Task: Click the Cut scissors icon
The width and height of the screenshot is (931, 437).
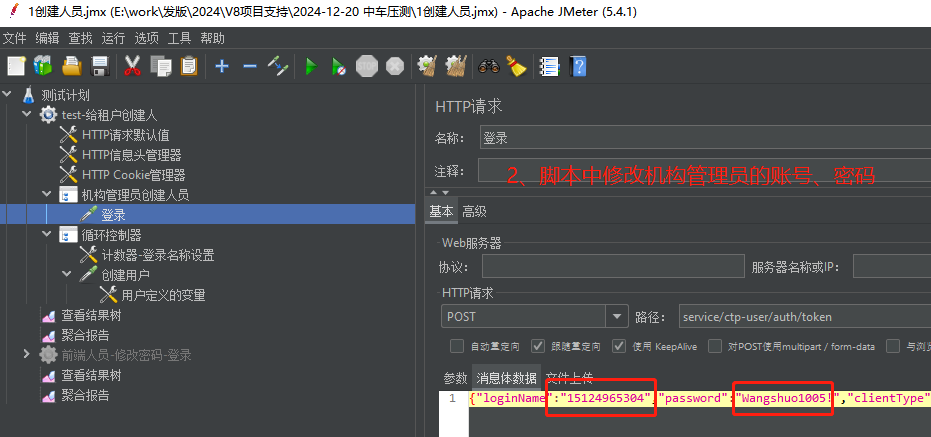Action: 132,65
